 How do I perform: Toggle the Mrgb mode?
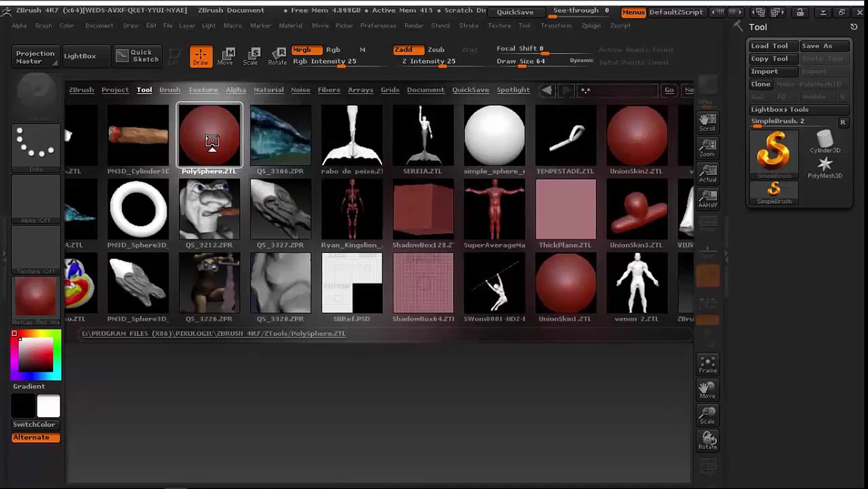pos(307,49)
